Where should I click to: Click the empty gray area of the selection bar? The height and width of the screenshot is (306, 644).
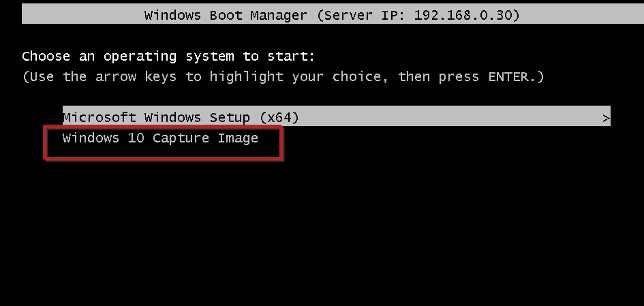pyautogui.click(x=450, y=117)
